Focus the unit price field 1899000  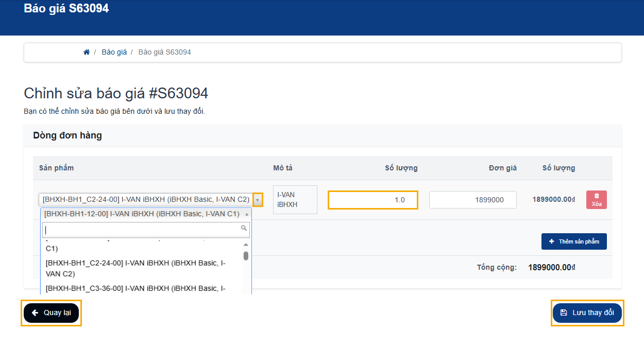pyautogui.click(x=472, y=200)
